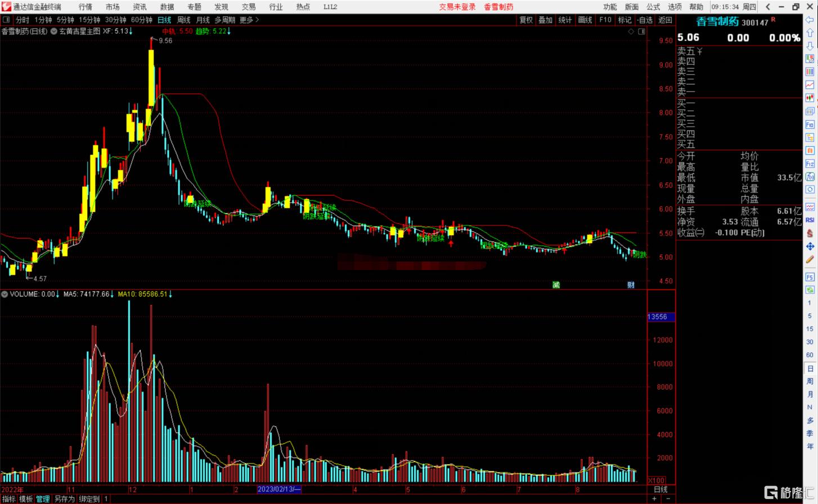This screenshot has height=504, width=818.
Task: Click the 返回 back button
Action: [x=665, y=20]
